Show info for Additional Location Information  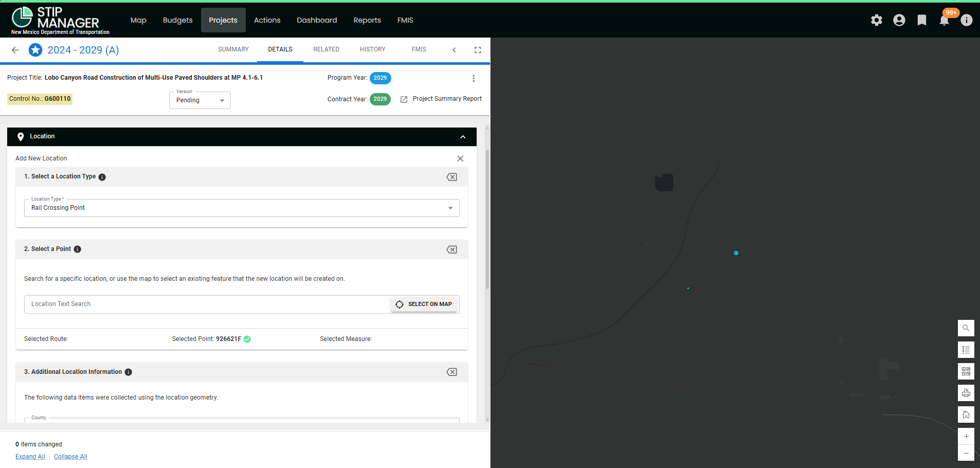129,372
